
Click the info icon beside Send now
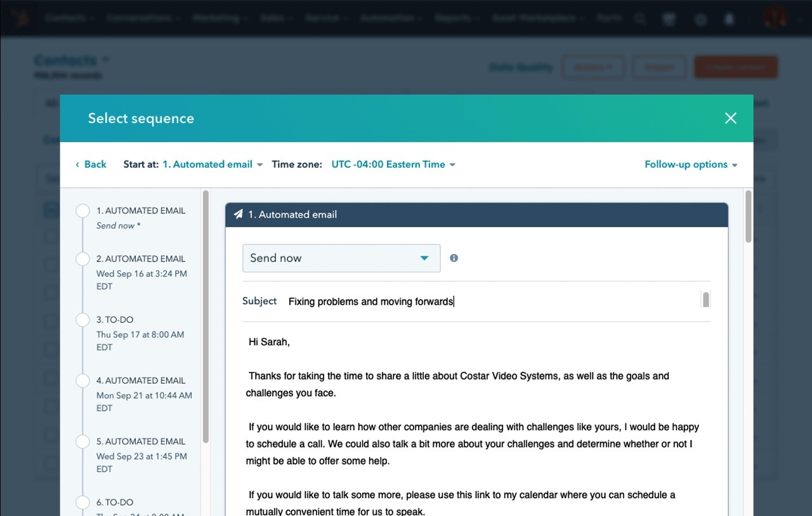[x=454, y=258]
